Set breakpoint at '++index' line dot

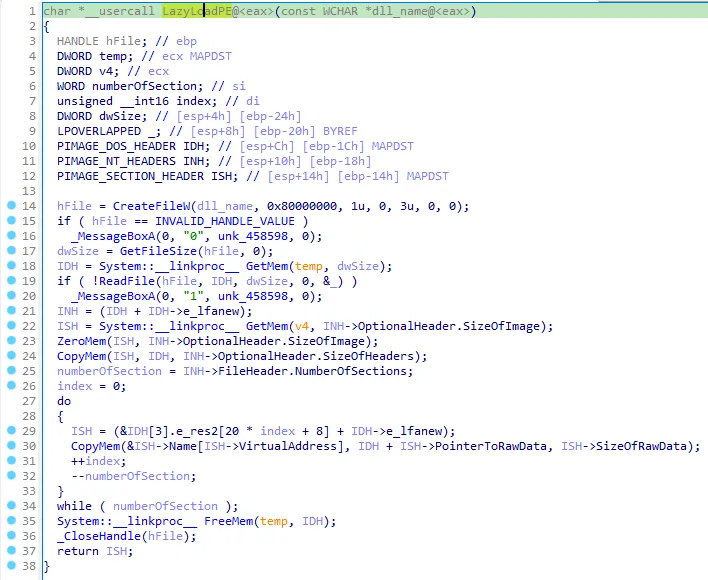coord(11,460)
